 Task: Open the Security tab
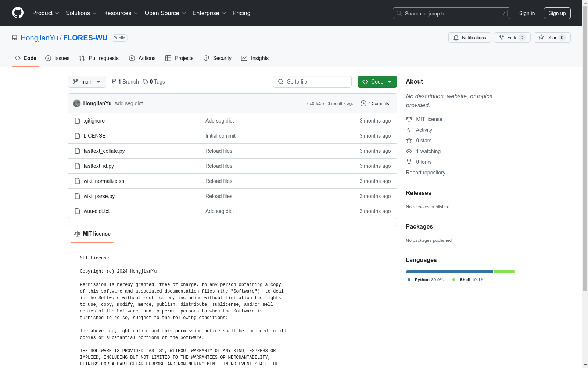[218, 58]
